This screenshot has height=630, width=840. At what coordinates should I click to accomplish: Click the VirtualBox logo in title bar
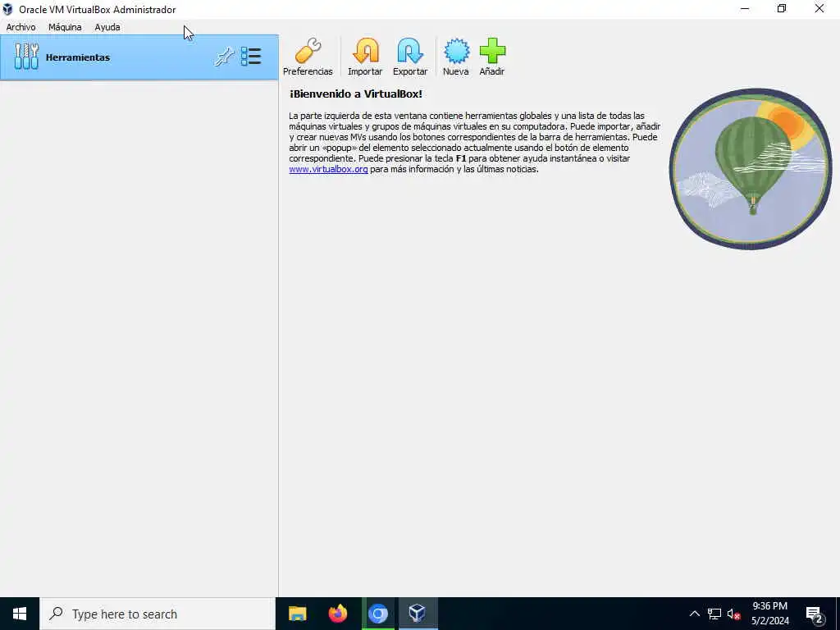coord(7,9)
